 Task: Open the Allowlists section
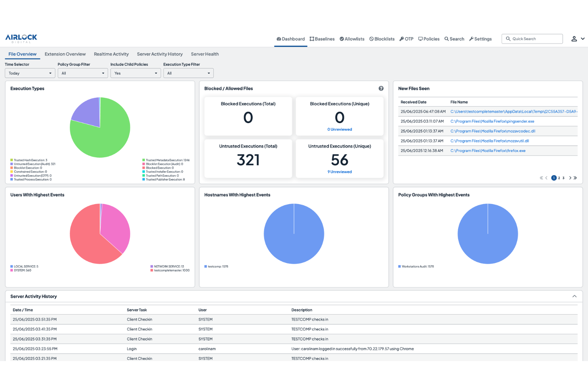(352, 39)
